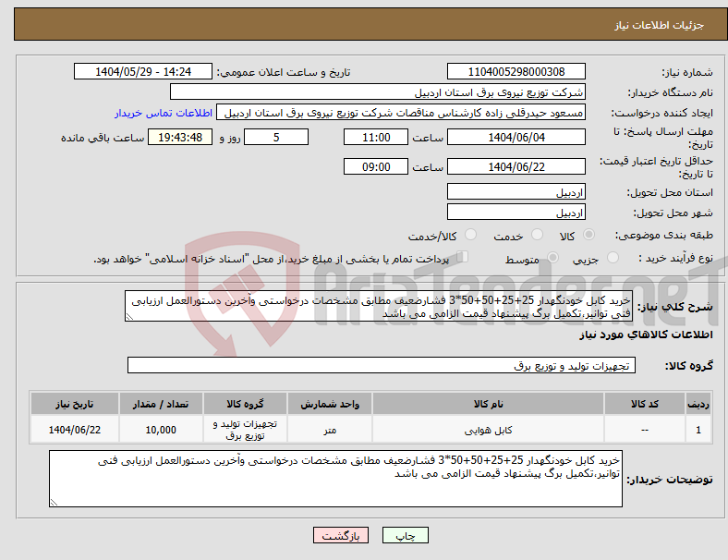Select the کالا radio button
The height and width of the screenshot is (560, 728).
click(x=588, y=235)
